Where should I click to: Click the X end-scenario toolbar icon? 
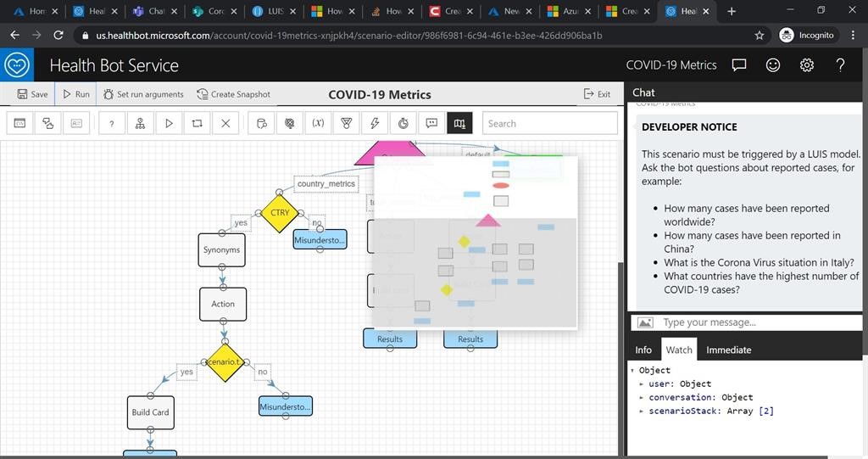(x=225, y=123)
